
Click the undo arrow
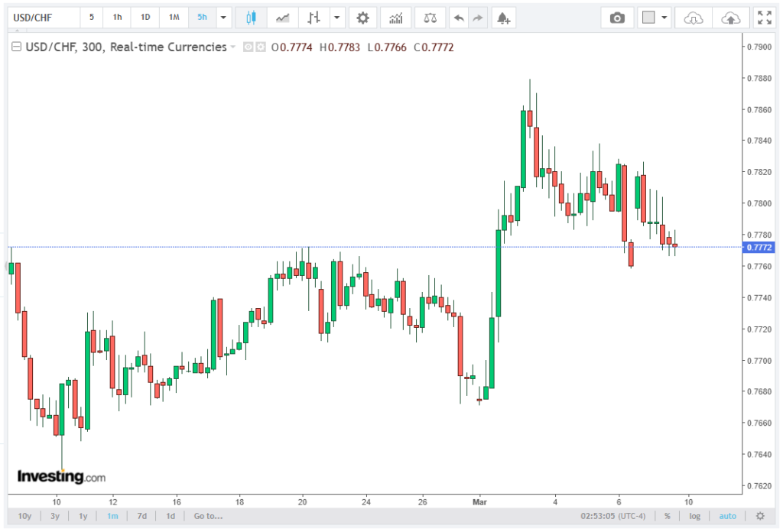click(x=458, y=18)
